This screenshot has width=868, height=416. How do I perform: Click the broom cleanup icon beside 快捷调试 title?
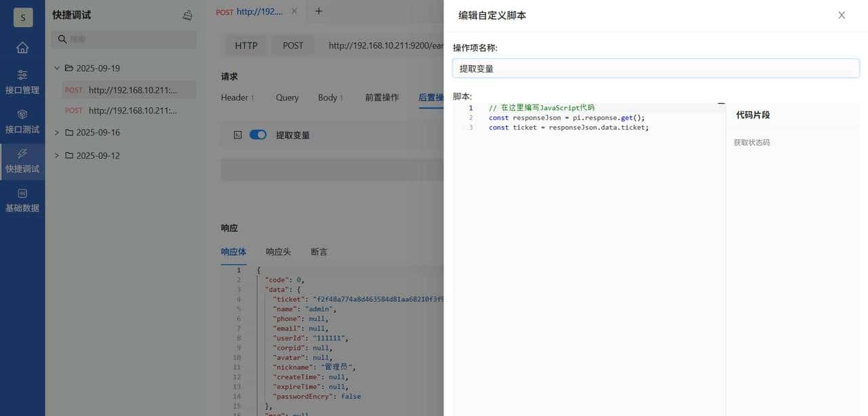click(x=187, y=14)
